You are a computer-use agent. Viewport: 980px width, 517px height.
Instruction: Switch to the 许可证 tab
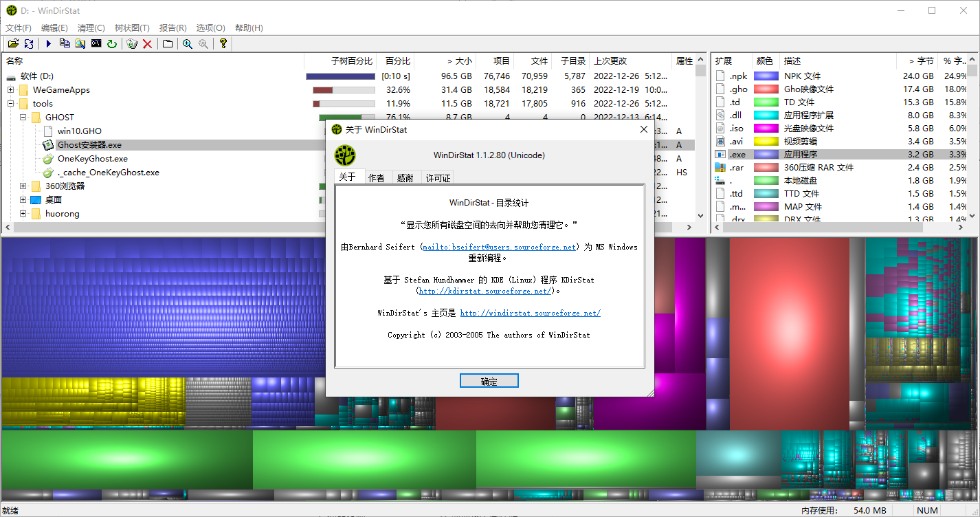click(438, 178)
